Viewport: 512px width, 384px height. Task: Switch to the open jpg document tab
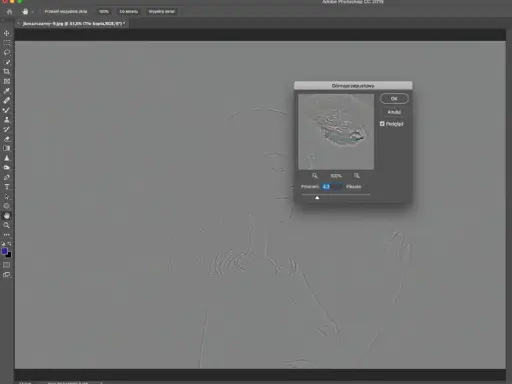coord(74,24)
